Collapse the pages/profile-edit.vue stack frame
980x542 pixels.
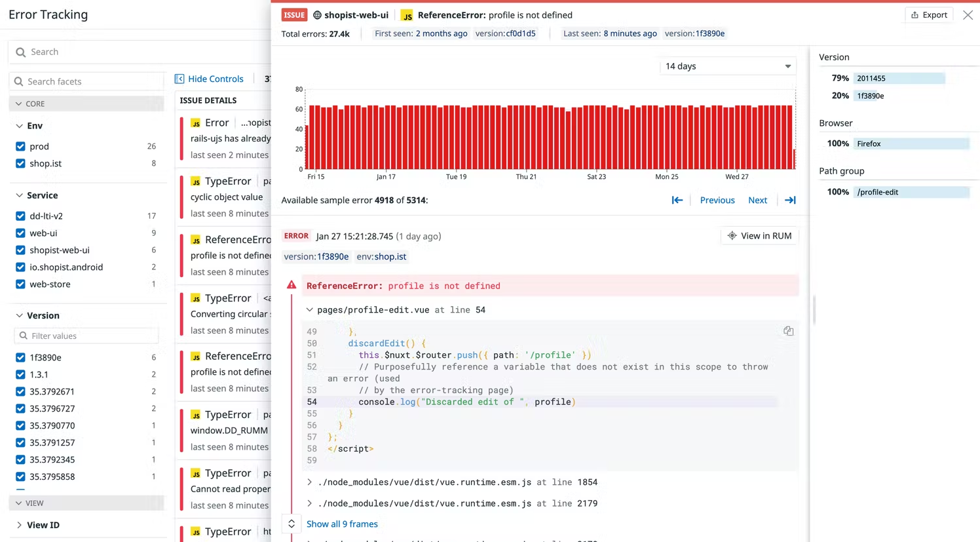309,310
